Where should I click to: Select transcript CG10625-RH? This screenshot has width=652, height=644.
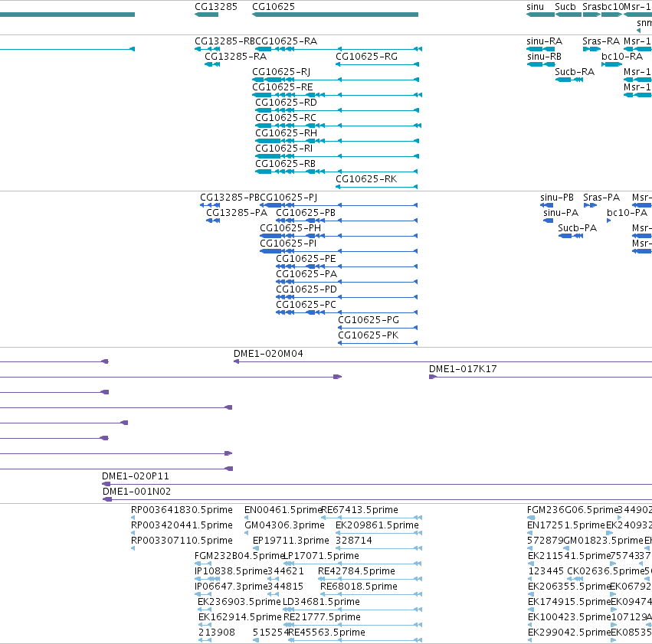286,133
